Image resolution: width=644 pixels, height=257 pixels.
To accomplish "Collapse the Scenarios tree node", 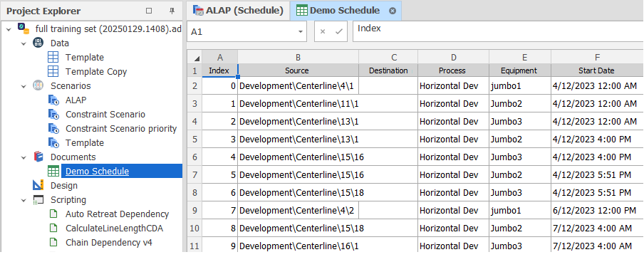I will (24, 86).
